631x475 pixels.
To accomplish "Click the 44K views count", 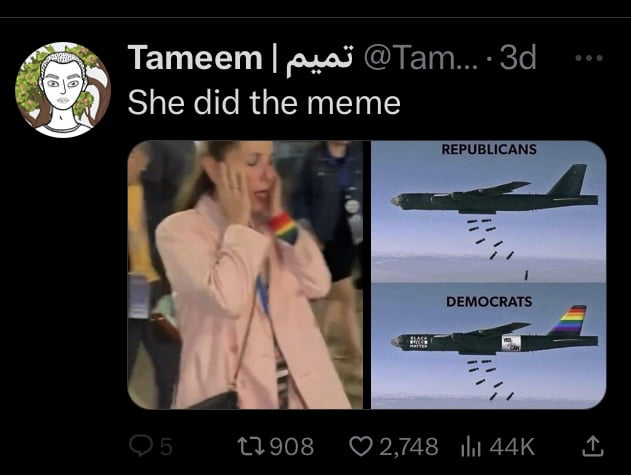I will click(x=512, y=447).
